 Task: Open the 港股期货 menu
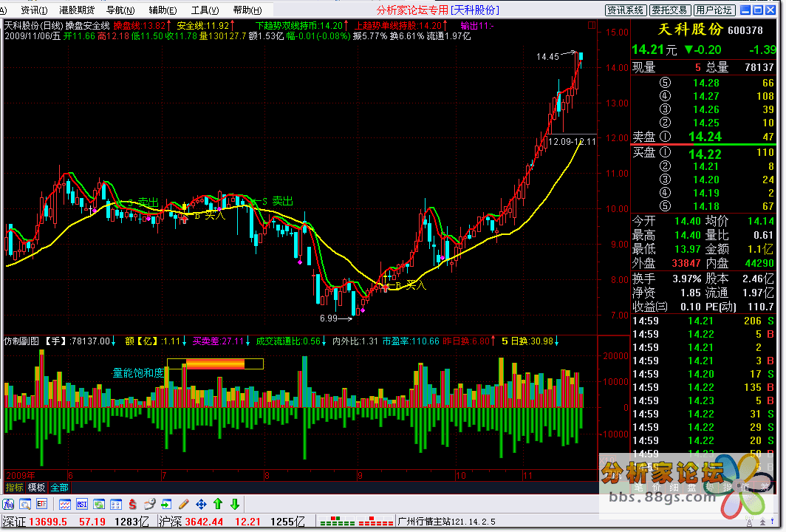(77, 10)
